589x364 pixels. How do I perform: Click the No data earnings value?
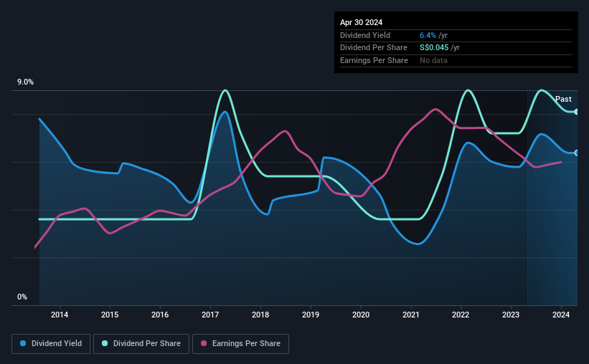[x=433, y=60]
